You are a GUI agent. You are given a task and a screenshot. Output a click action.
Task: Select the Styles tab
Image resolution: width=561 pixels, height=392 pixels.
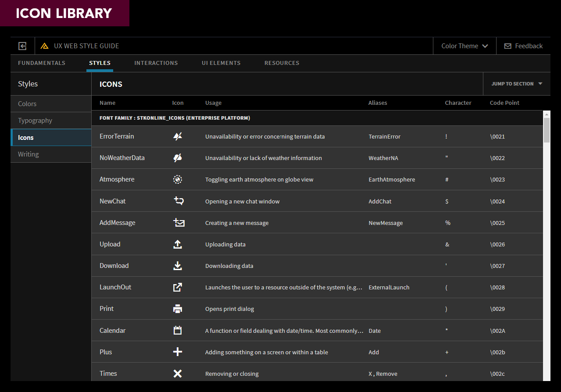100,63
